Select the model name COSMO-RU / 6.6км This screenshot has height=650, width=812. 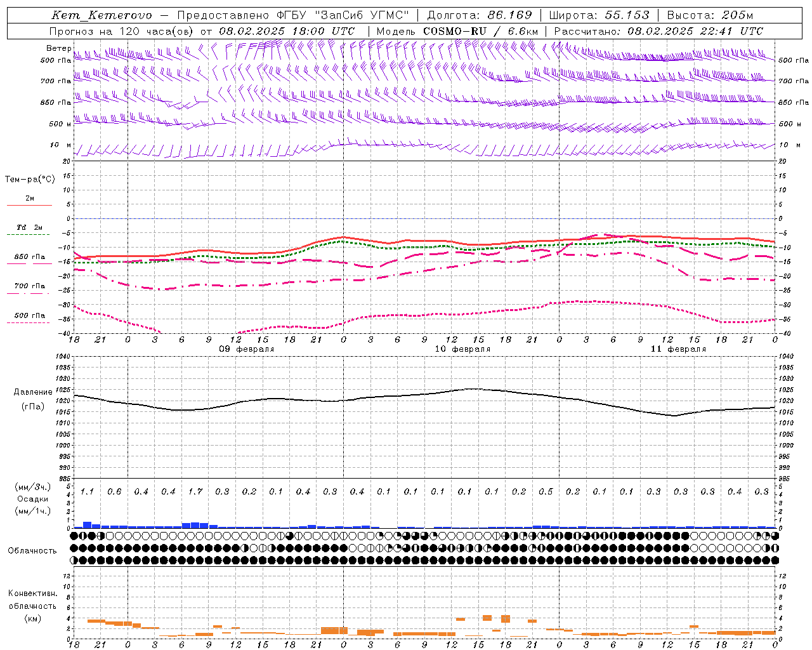[x=481, y=31]
